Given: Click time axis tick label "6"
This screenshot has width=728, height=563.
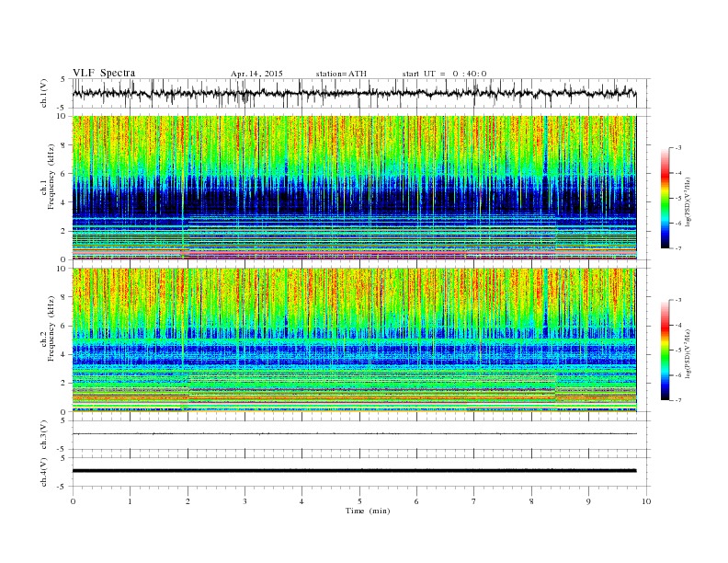Looking at the screenshot, I should 416,501.
